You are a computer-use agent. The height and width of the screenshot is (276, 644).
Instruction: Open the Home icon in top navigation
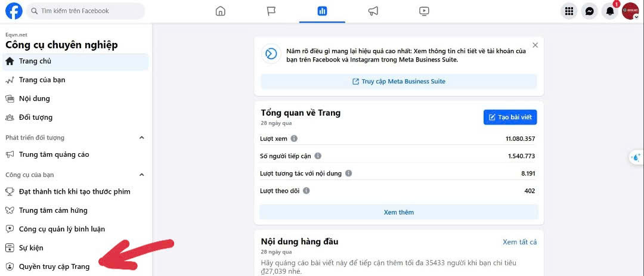click(x=221, y=11)
